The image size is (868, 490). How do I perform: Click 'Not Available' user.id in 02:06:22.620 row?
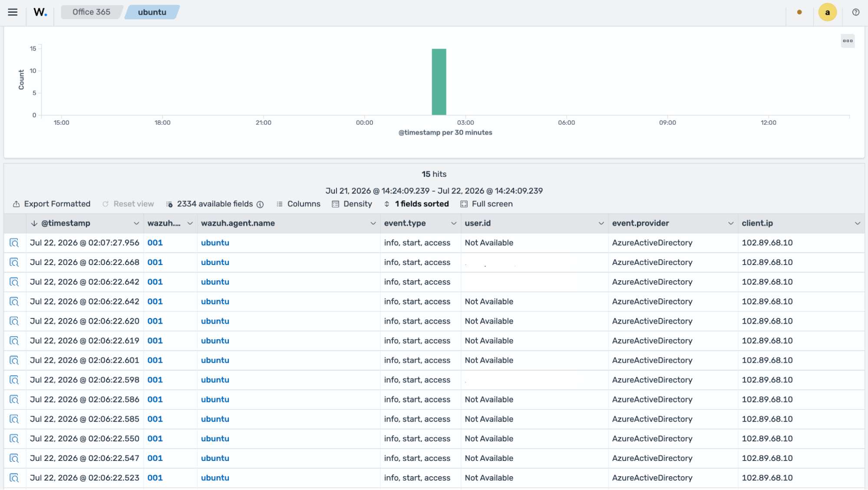[489, 321]
